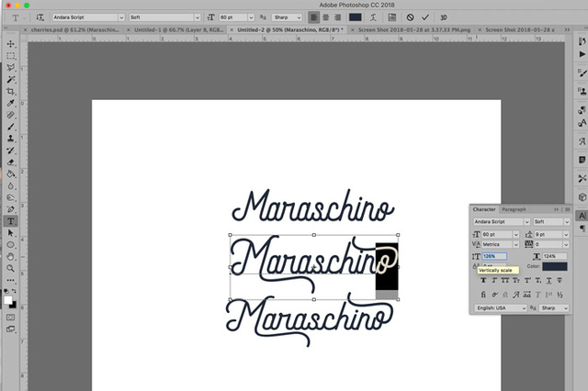The width and height of the screenshot is (588, 391).
Task: Click Color swatch in Character panel
Action: pyautogui.click(x=555, y=266)
